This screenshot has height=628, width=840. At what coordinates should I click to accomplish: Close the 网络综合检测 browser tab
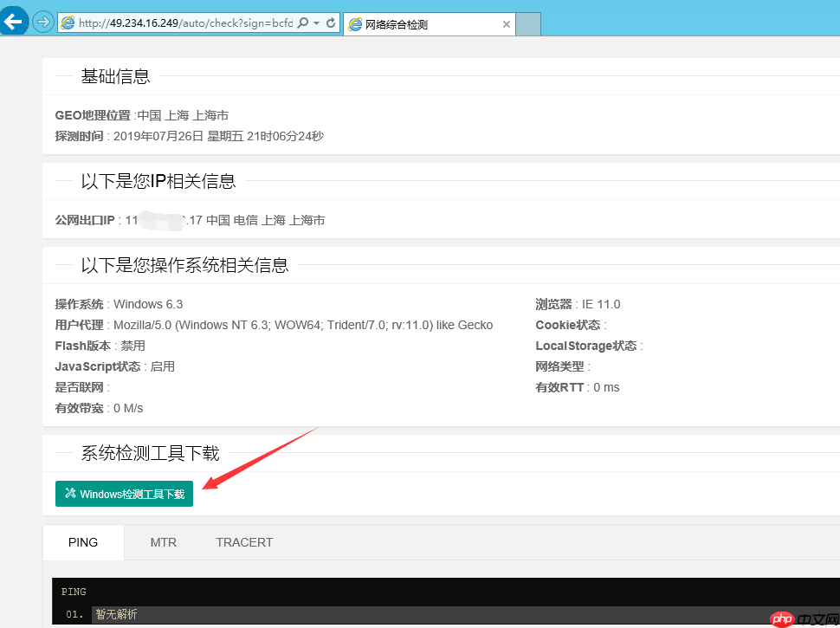point(507,24)
